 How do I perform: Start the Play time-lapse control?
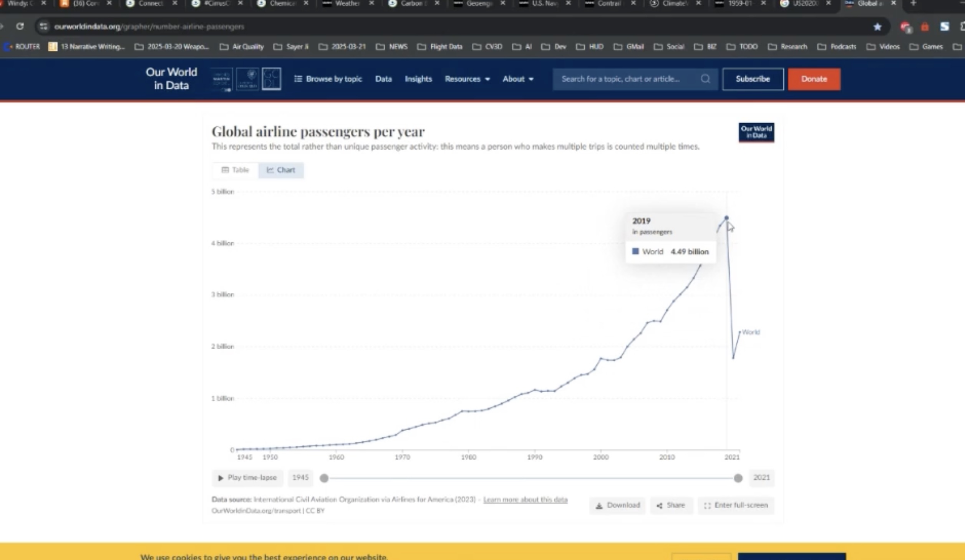[247, 478]
